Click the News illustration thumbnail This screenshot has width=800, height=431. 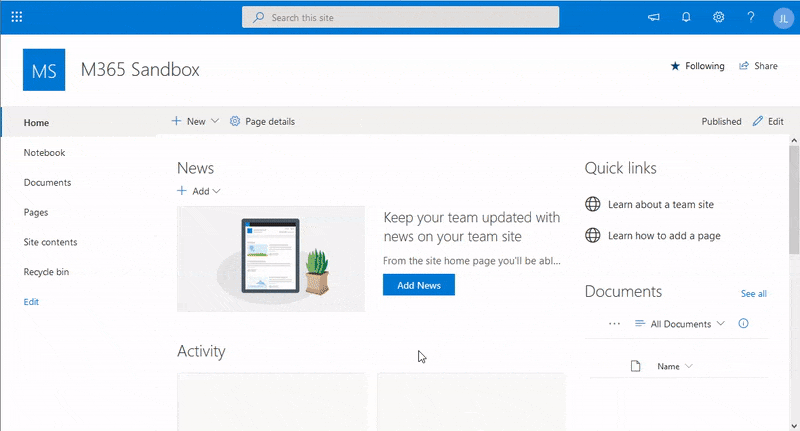click(x=271, y=259)
